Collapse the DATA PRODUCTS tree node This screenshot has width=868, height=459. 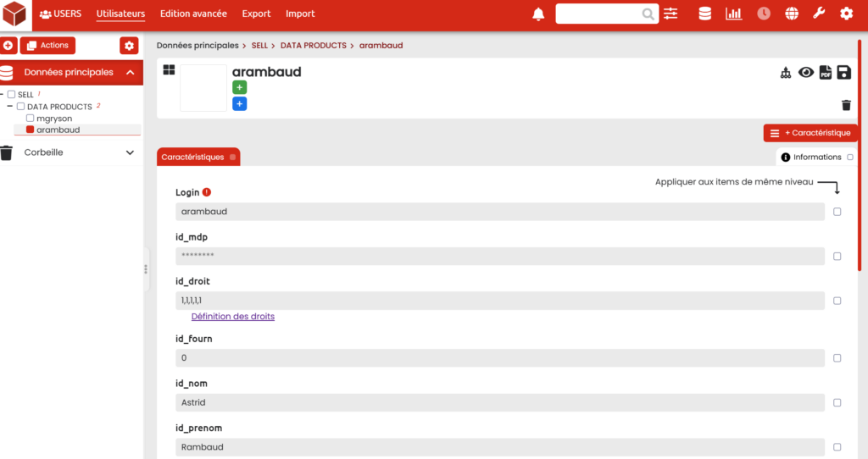click(x=10, y=107)
